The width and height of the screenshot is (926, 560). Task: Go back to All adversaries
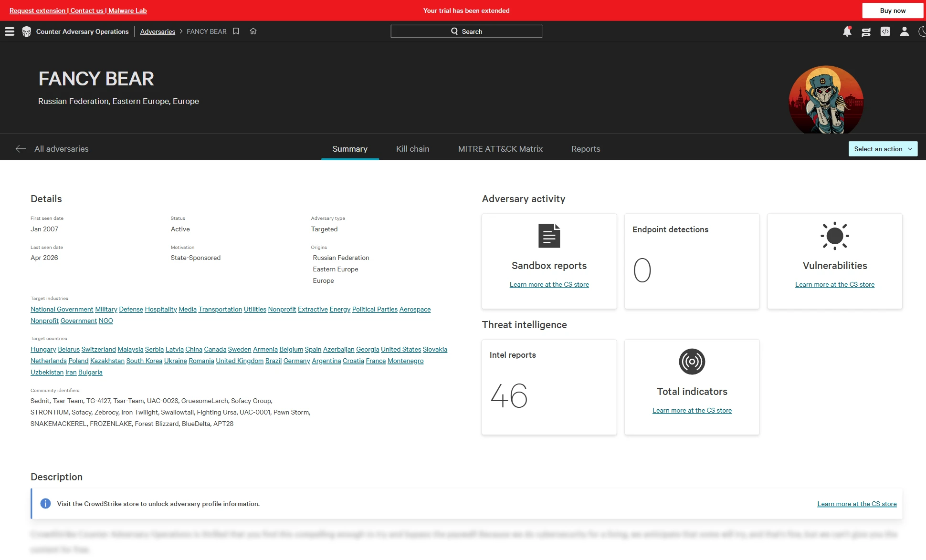pyautogui.click(x=61, y=149)
